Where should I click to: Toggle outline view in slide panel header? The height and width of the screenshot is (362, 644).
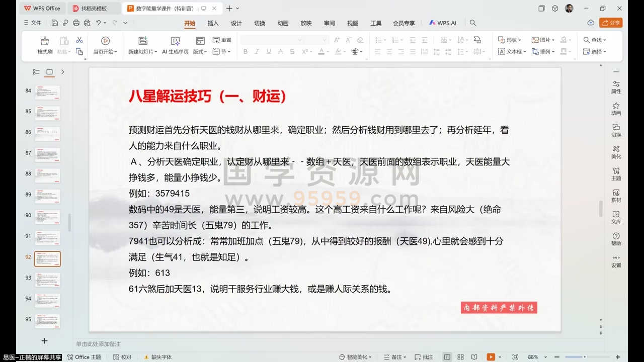point(36,72)
